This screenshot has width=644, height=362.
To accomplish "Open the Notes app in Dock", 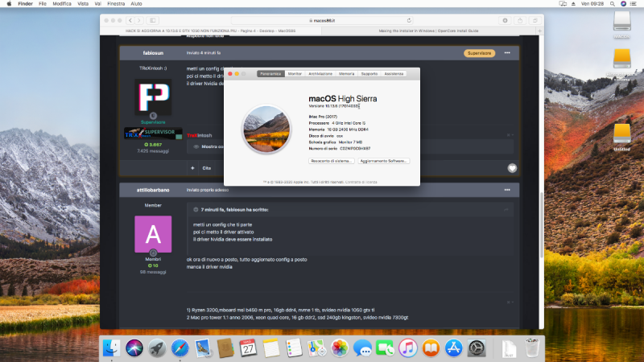I will (x=271, y=348).
